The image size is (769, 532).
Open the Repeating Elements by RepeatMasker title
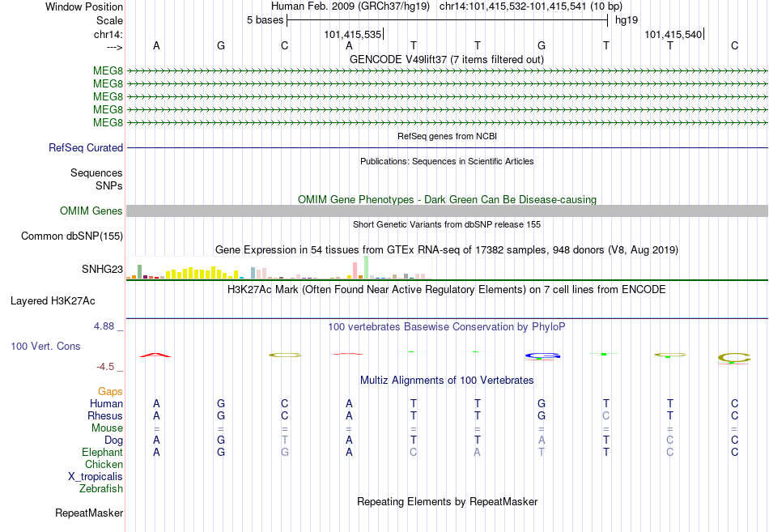click(x=447, y=501)
